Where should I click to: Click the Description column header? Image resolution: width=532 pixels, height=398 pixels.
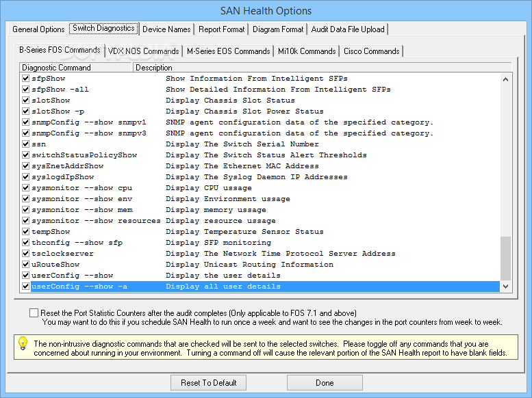point(322,68)
